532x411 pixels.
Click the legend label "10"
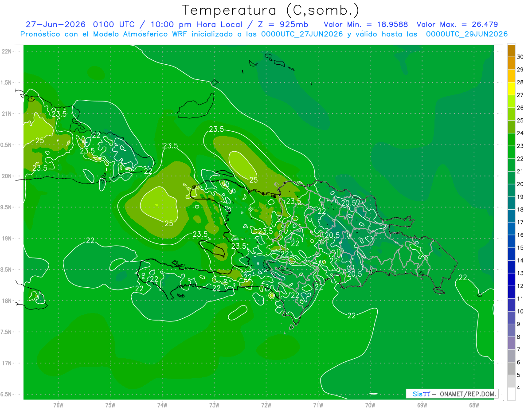point(520,312)
